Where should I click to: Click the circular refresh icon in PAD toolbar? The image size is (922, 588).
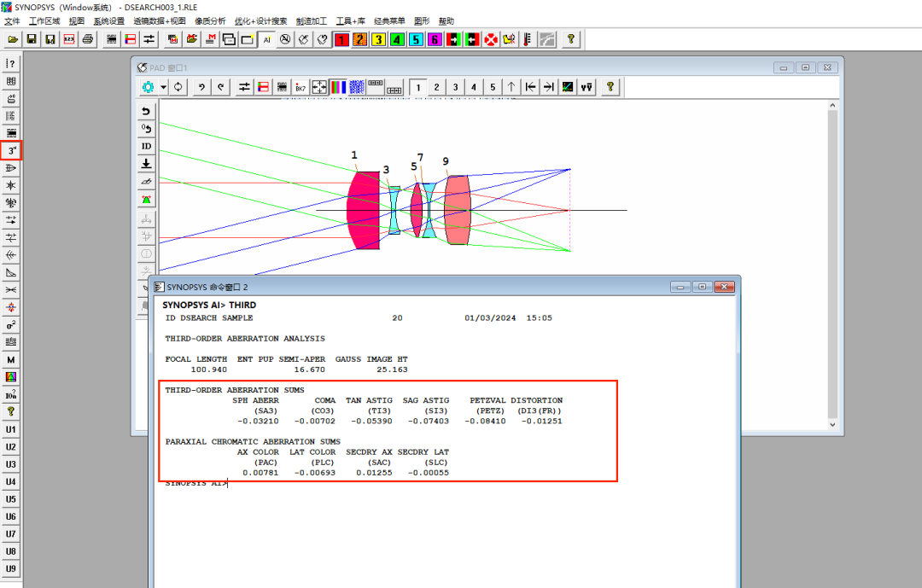pyautogui.click(x=178, y=87)
